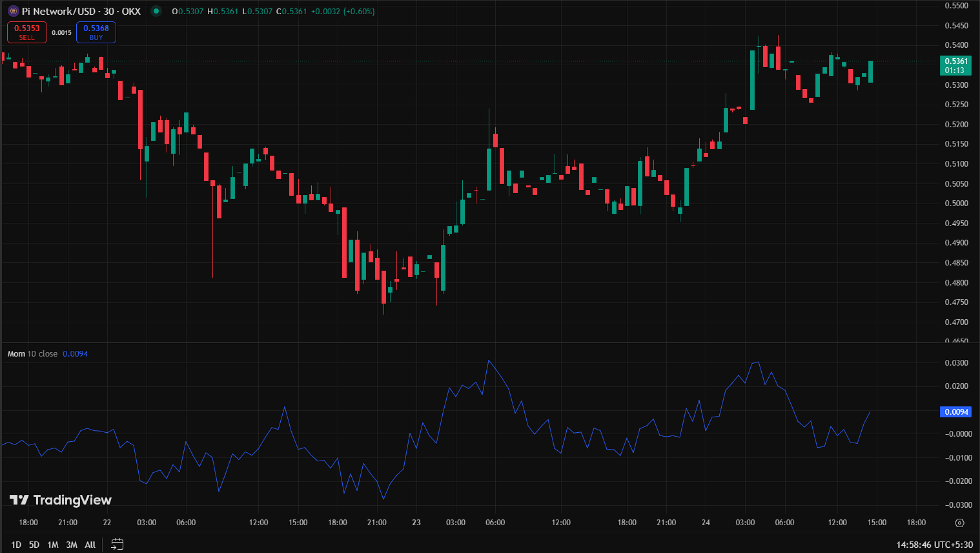Click the 0.0015 spread value
The height and width of the screenshot is (553, 980).
61,32
